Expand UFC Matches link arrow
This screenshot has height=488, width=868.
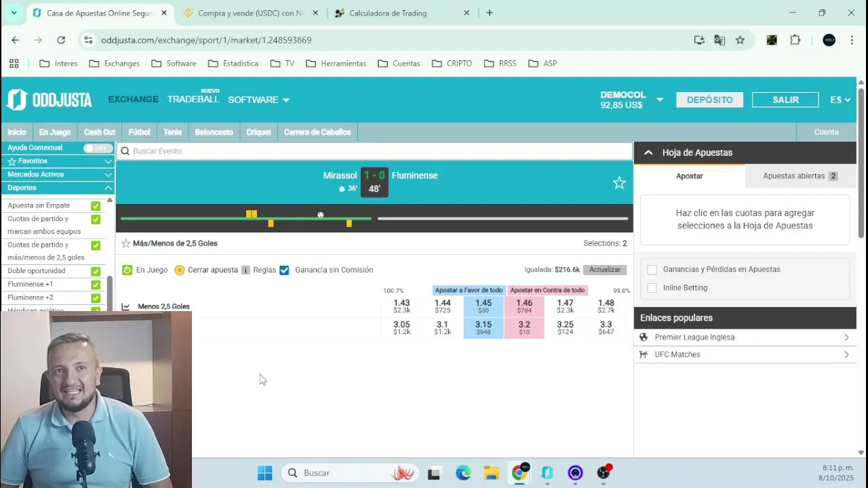(846, 354)
